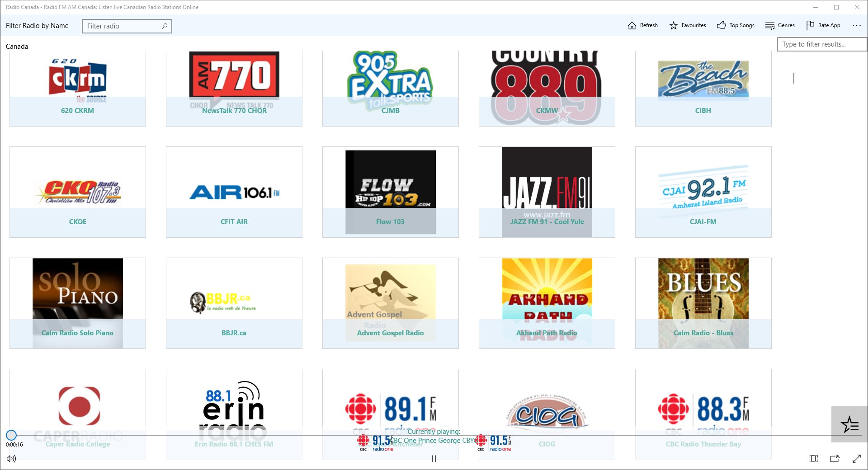The height and width of the screenshot is (470, 868).
Task: Open the Canada link
Action: (17, 47)
